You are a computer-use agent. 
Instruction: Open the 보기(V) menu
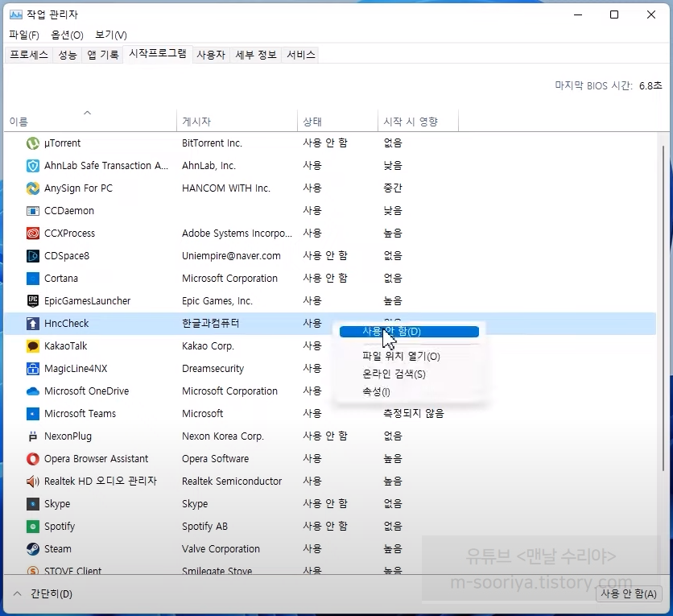click(111, 35)
